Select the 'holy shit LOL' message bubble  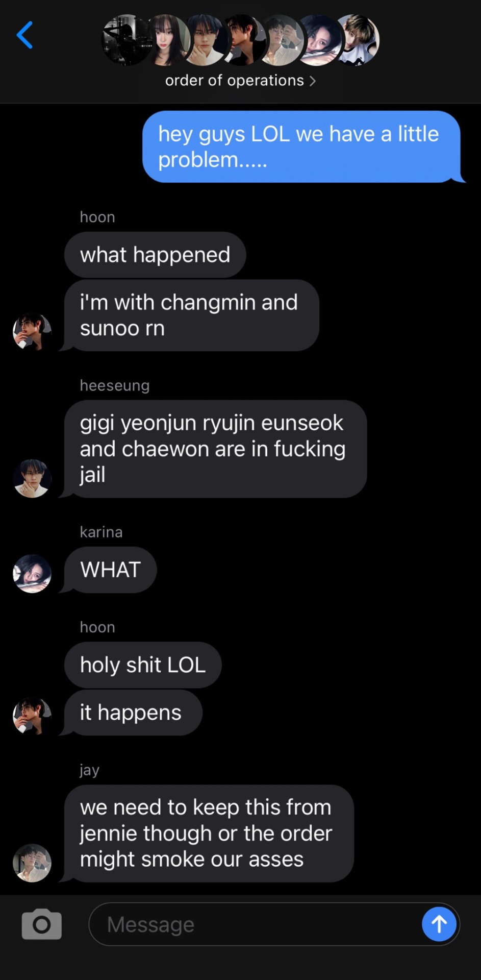[x=143, y=665]
